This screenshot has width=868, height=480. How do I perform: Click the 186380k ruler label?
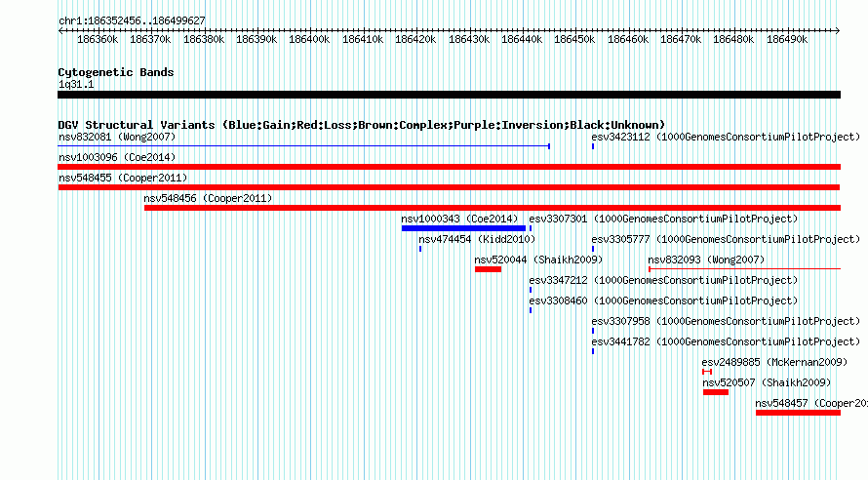204,39
